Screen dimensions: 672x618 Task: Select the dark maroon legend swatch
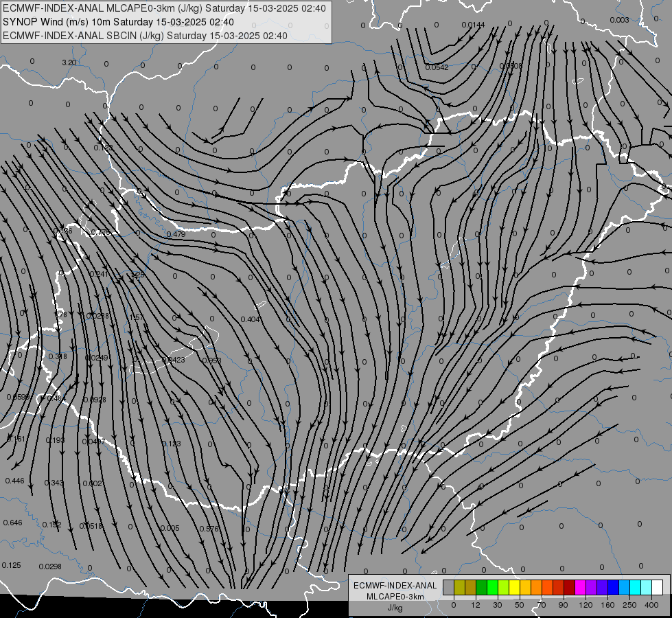570,587
